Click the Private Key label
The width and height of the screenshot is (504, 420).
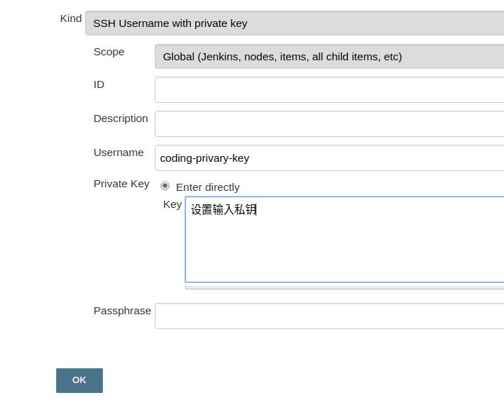[x=121, y=184]
